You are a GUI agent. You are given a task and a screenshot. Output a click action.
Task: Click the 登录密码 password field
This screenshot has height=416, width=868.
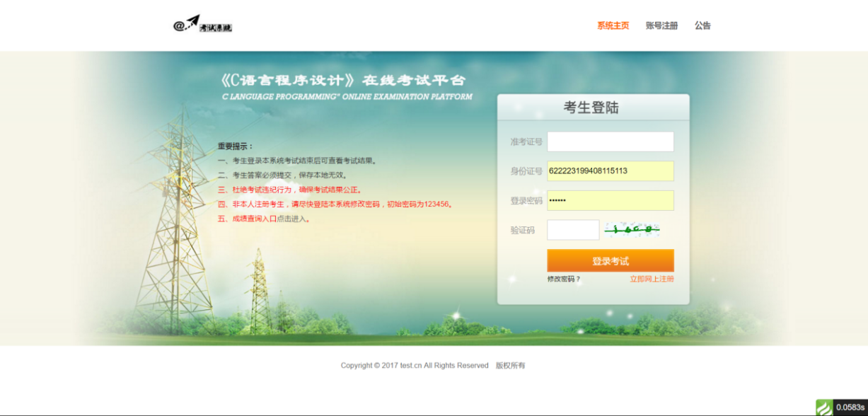611,200
